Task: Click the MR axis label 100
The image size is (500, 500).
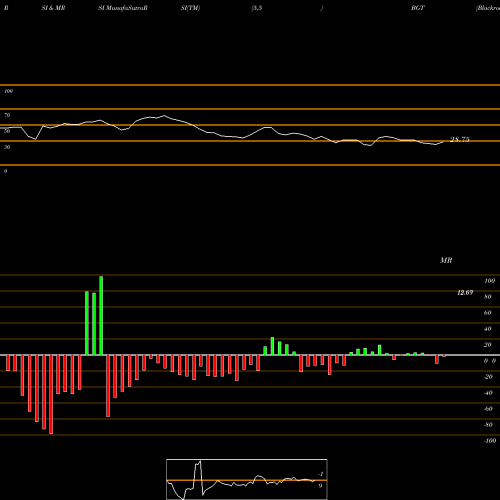Action: (x=490, y=281)
